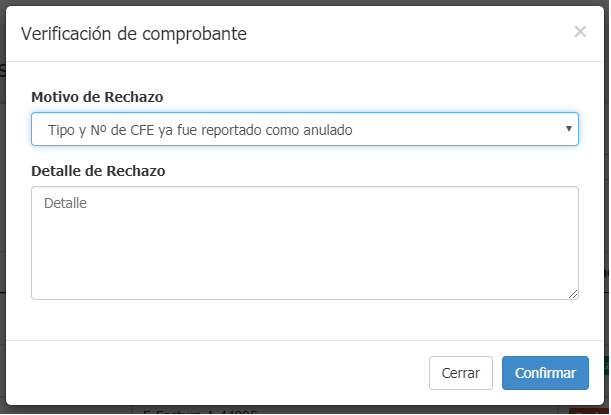The height and width of the screenshot is (415, 611).
Task: Click the dark red button behind the dialog
Action: 589,411
